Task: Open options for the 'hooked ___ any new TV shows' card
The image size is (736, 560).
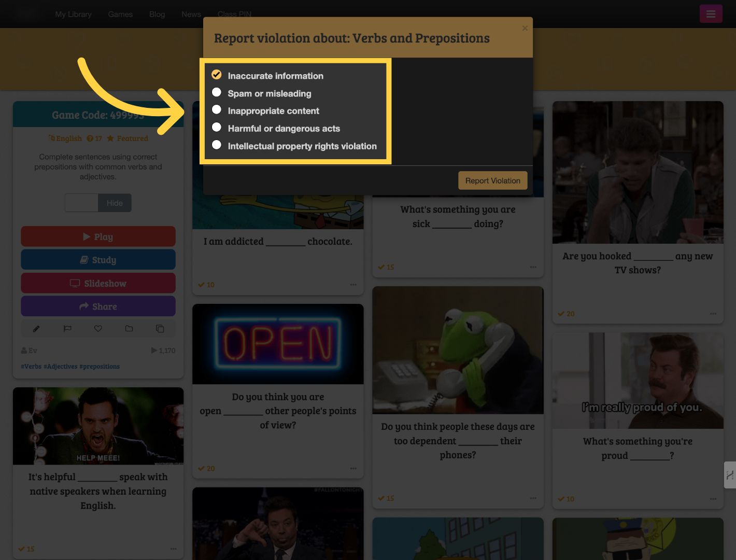Action: (x=713, y=314)
